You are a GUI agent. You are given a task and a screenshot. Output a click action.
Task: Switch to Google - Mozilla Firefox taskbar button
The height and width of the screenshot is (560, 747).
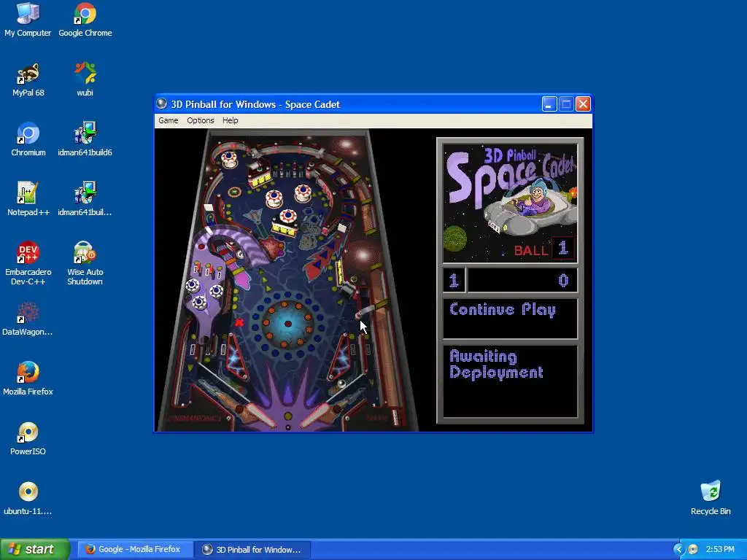pos(135,549)
